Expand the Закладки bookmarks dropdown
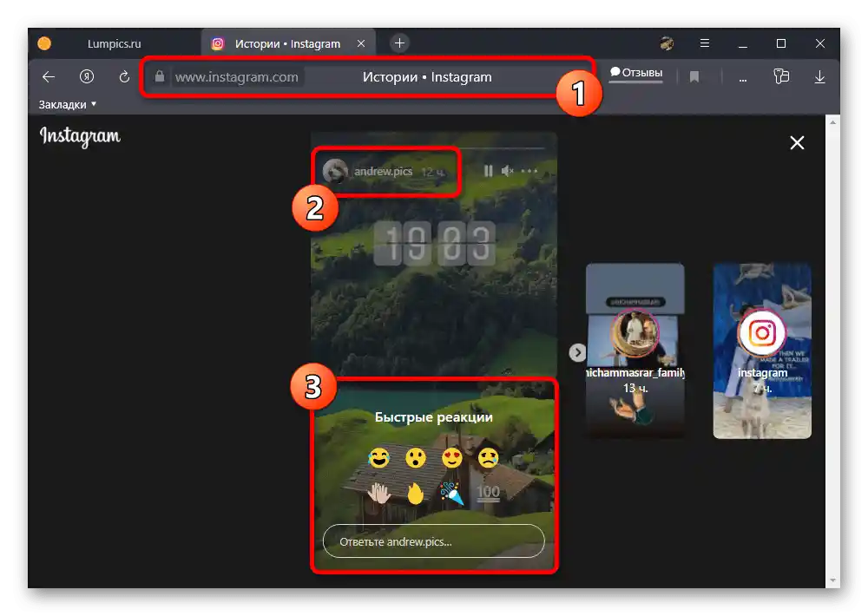The height and width of the screenshot is (616, 868). tap(68, 104)
